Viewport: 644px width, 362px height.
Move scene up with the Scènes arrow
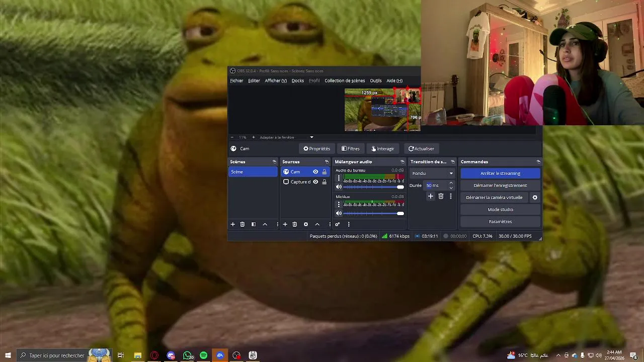pos(265,224)
